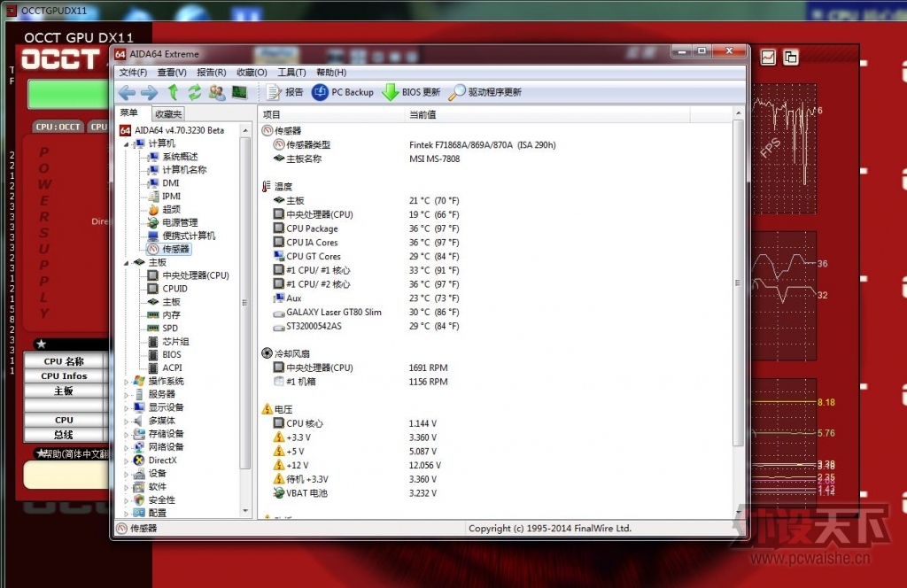
Task: Open the user management toolbar icon
Action: tap(217, 92)
